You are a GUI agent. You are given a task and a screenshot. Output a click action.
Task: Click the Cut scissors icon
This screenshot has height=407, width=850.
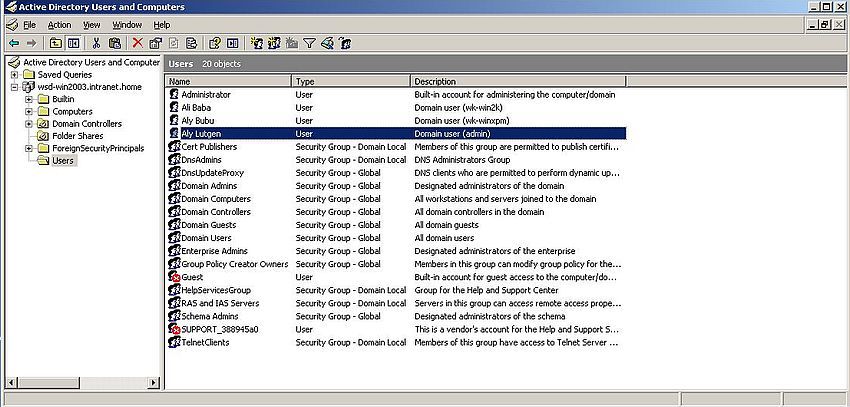[x=97, y=43]
